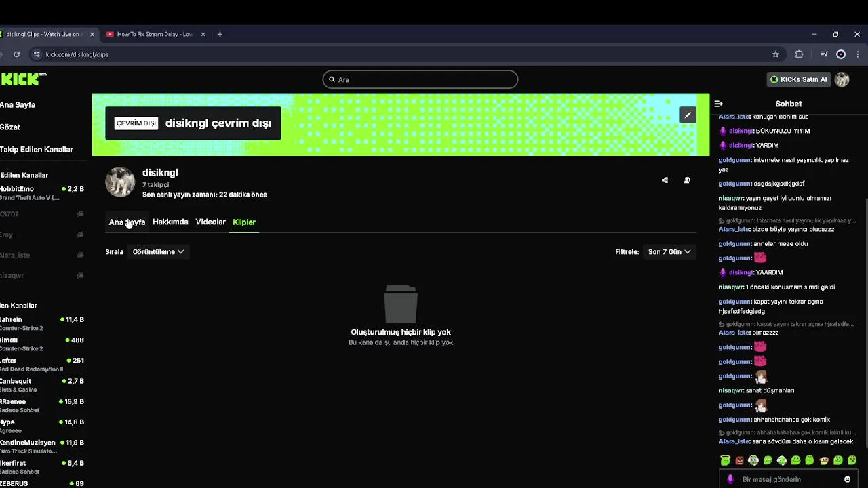Open the user avatar menu on Kick
This screenshot has height=488, width=868.
(x=842, y=79)
